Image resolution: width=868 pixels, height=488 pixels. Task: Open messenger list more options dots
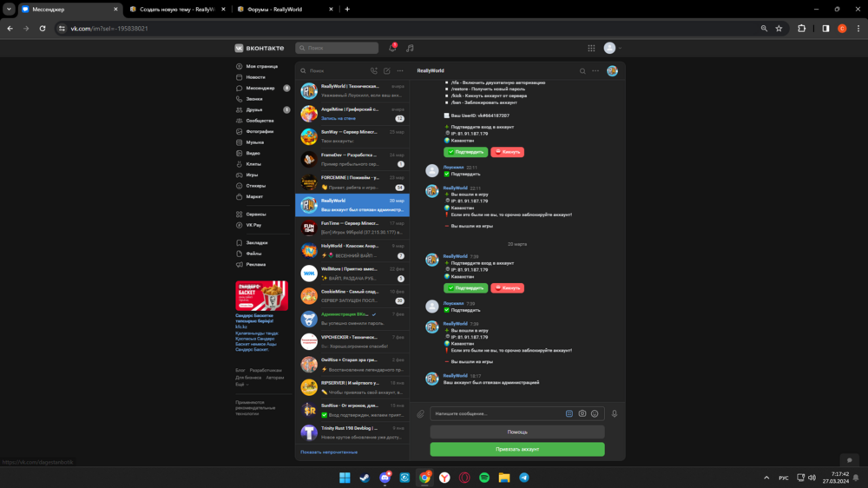point(399,71)
